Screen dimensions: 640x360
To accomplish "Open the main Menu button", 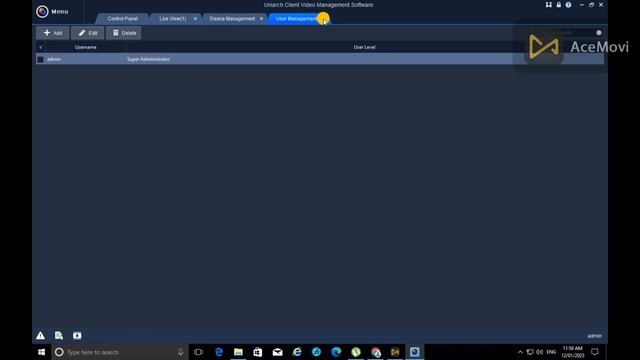I will pyautogui.click(x=52, y=11).
